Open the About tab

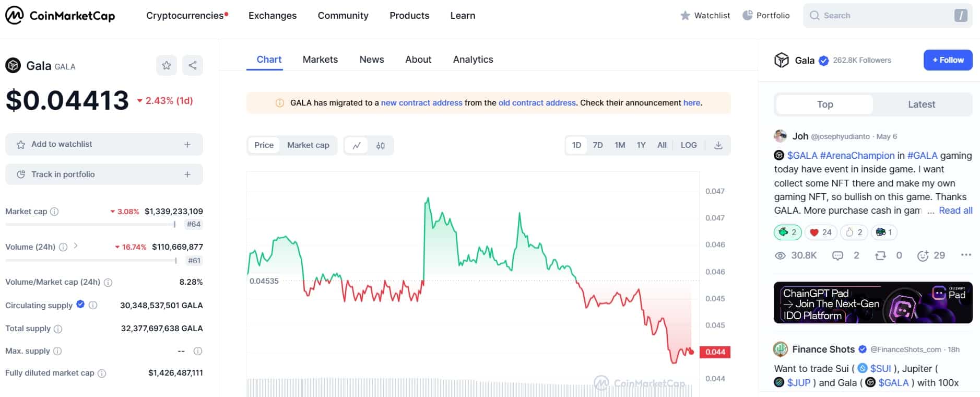pos(418,60)
